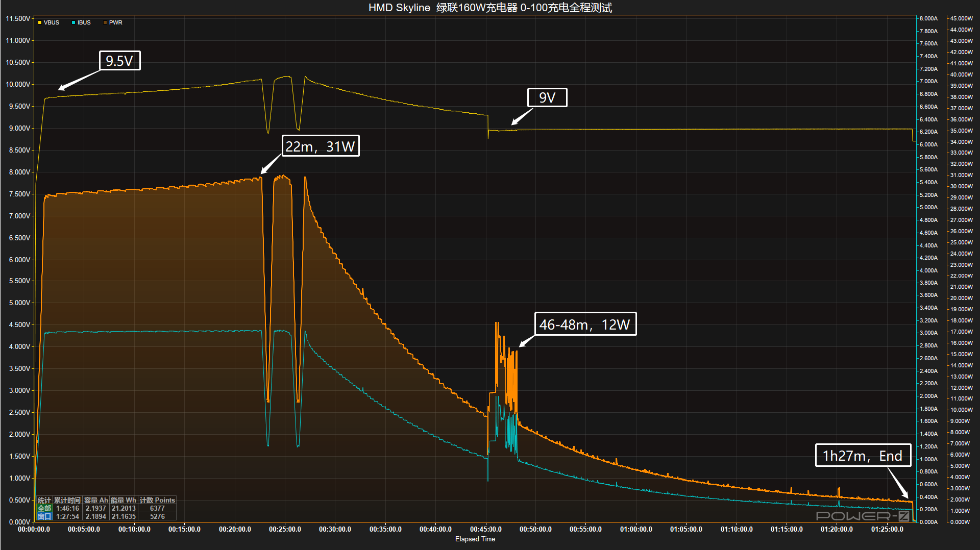This screenshot has height=550, width=980.
Task: Click the chart title HMD Skyline 绿联160W充电器
Action: (x=443, y=8)
